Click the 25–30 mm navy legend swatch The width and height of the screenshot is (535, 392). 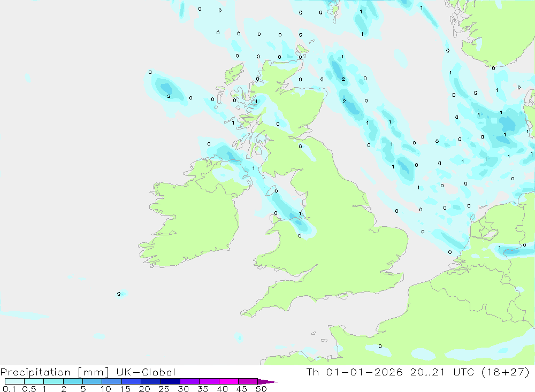click(x=170, y=381)
